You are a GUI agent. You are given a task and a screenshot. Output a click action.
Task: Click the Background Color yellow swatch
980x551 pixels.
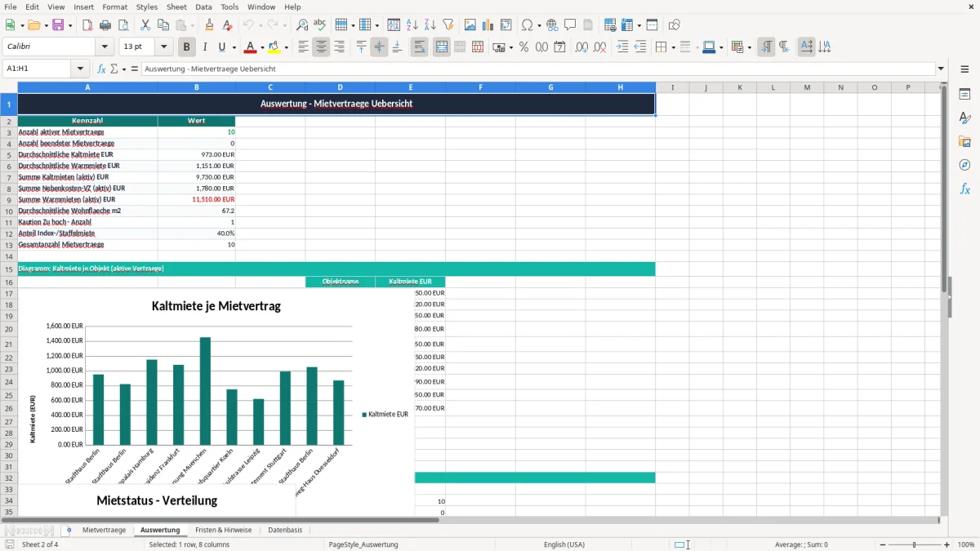pos(274,47)
